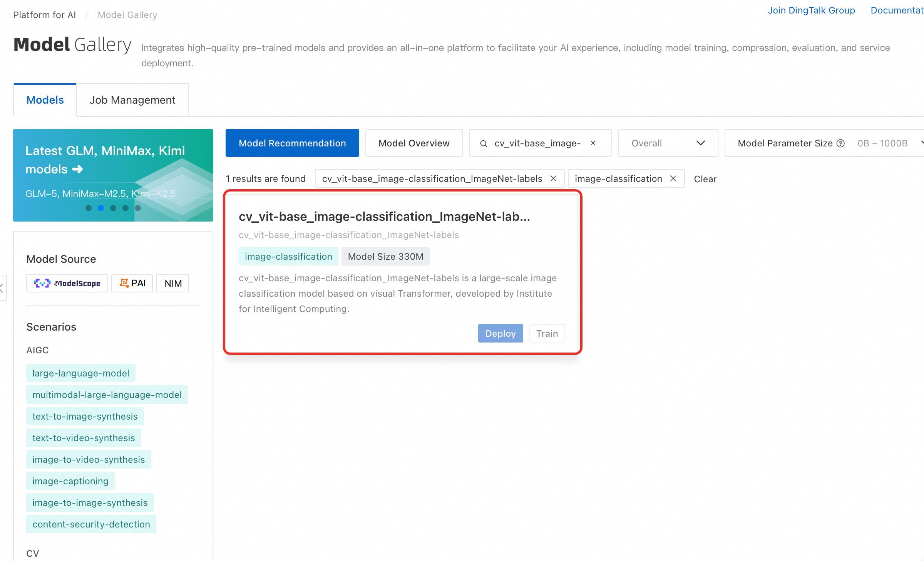Show the first banner carousel slide
924x561 pixels.
coord(89,208)
